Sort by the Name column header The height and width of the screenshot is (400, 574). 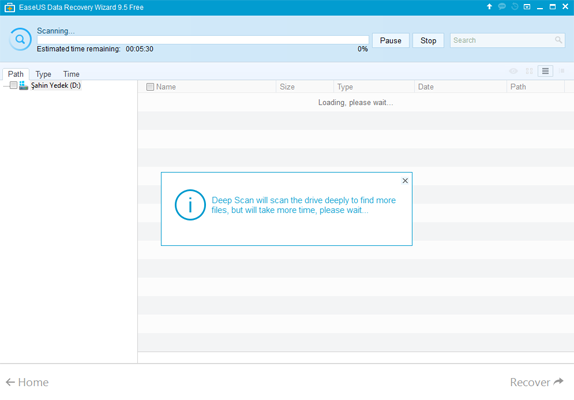pyautogui.click(x=207, y=87)
